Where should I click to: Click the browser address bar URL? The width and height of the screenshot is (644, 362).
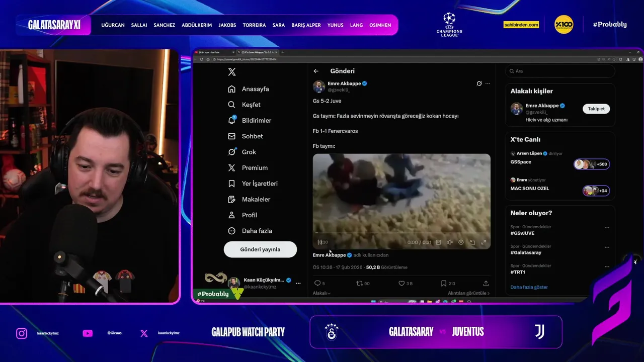tap(247, 59)
